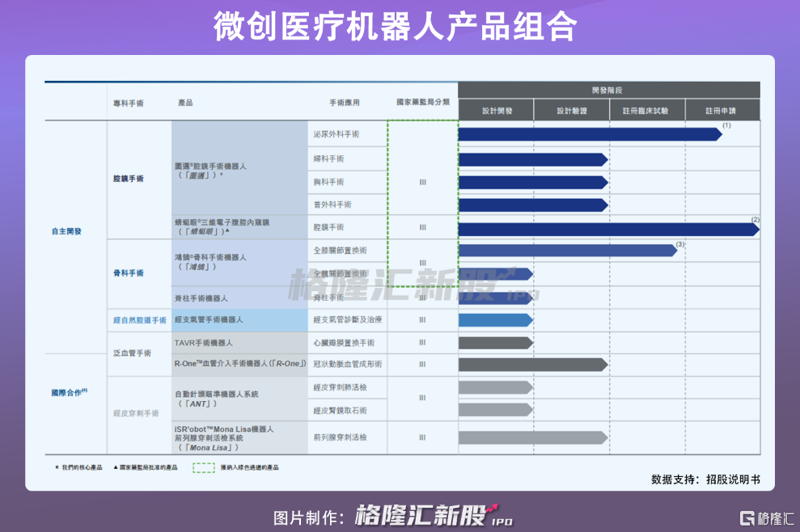800x532 pixels.
Task: Click the green dashed box legend icon
Action: click(x=204, y=468)
